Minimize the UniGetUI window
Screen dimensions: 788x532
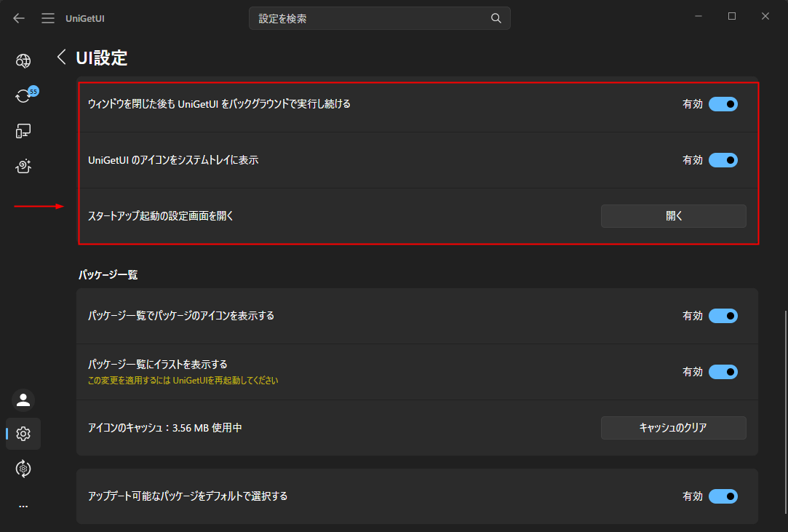click(698, 16)
